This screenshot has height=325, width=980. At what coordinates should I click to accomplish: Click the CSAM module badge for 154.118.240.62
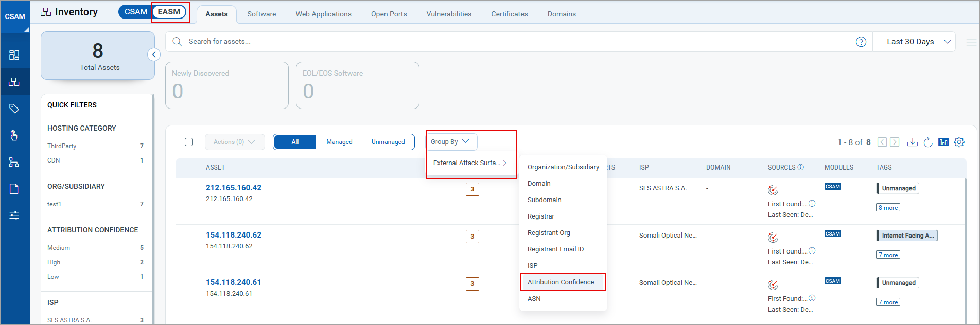click(833, 234)
